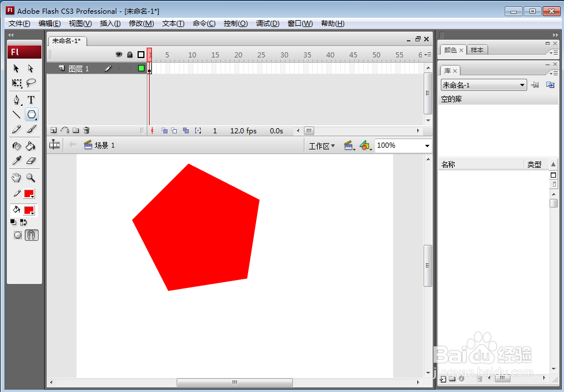564x392 pixels.
Task: Toggle show/hide all layers eye icon
Action: (119, 55)
